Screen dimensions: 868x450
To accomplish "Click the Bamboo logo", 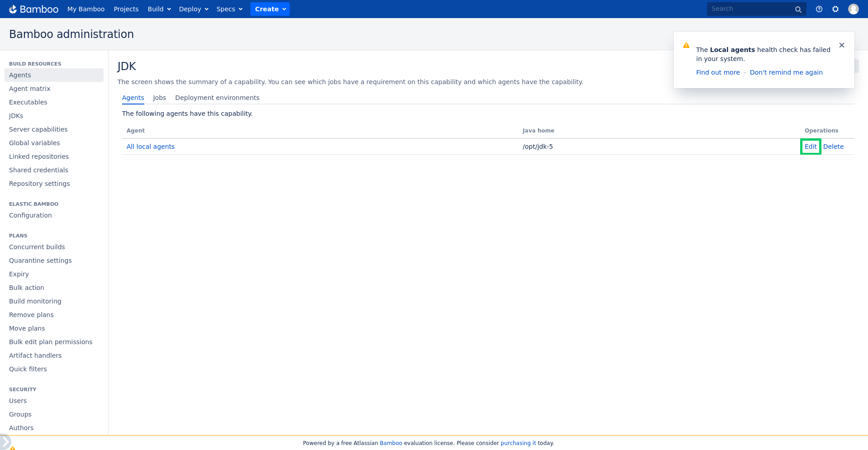I will pos(34,9).
